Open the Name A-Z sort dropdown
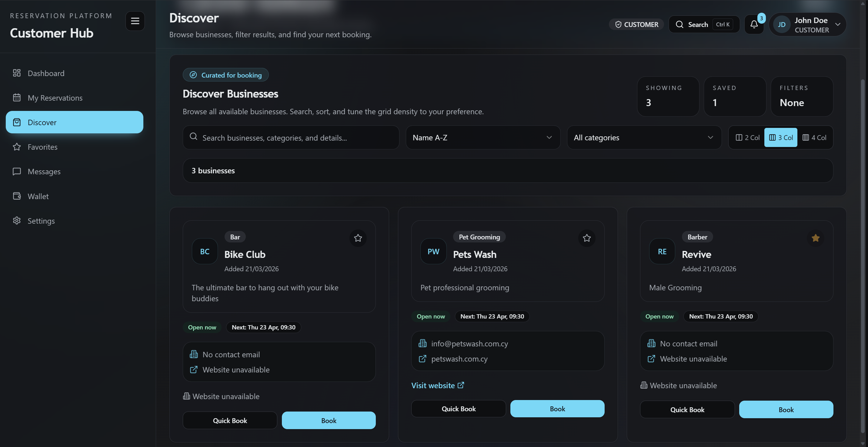This screenshot has width=868, height=447. 483,138
